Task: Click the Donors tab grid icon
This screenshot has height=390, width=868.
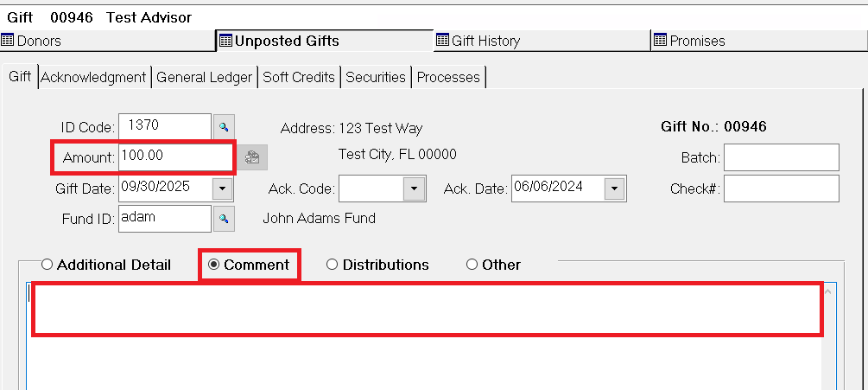Action: pyautogui.click(x=8, y=41)
